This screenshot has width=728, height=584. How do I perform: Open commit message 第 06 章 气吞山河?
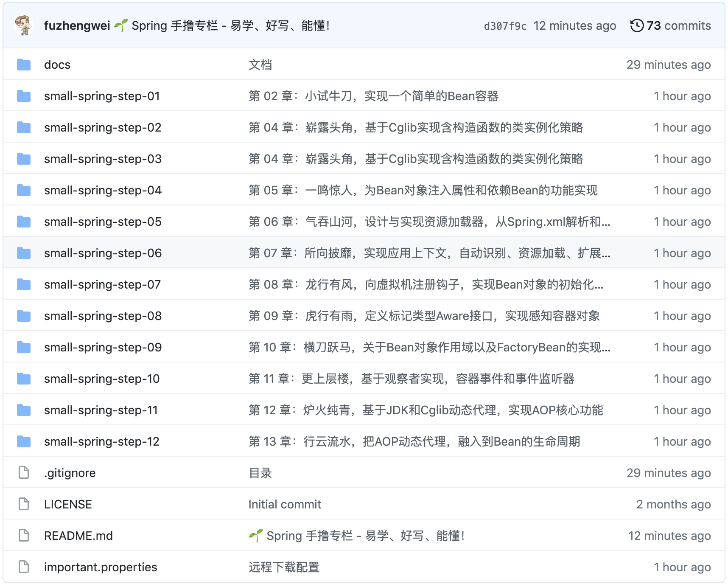pyautogui.click(x=429, y=222)
